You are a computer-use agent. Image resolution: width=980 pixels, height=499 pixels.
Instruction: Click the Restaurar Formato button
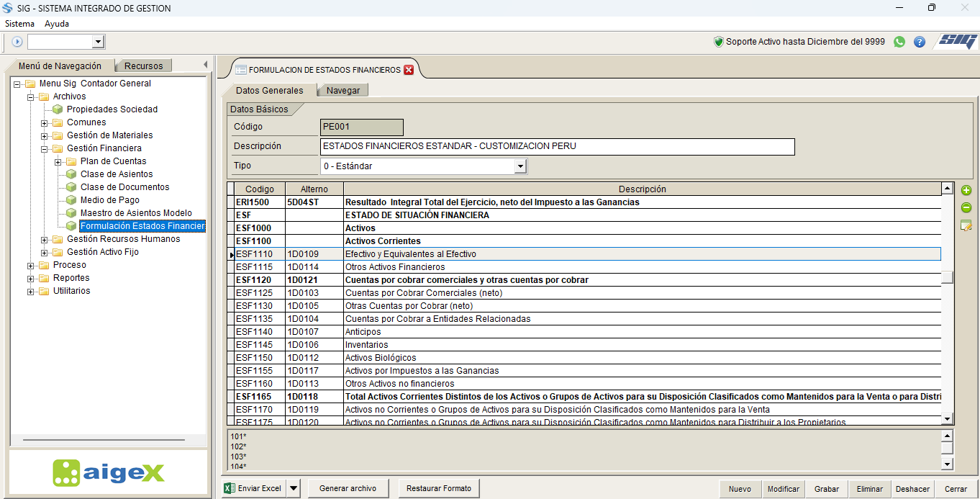coord(439,488)
